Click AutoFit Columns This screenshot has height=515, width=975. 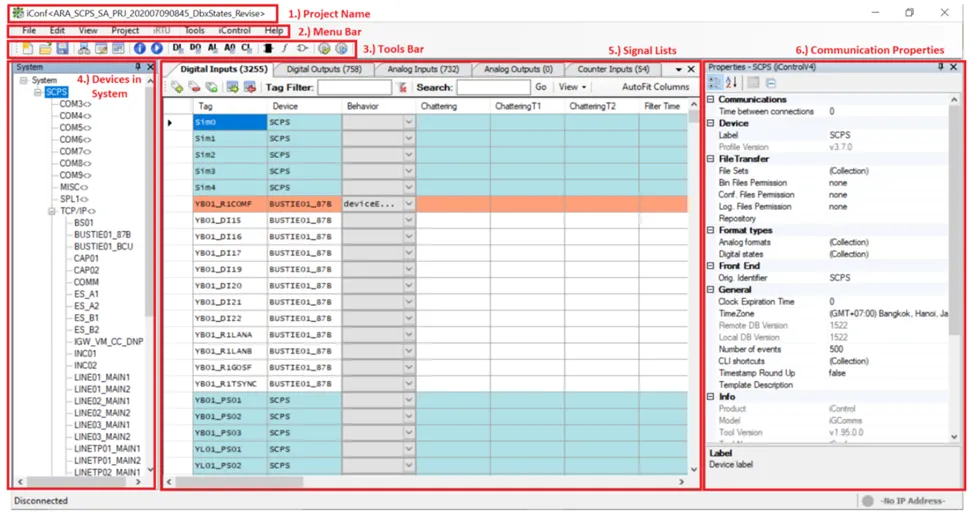click(655, 87)
